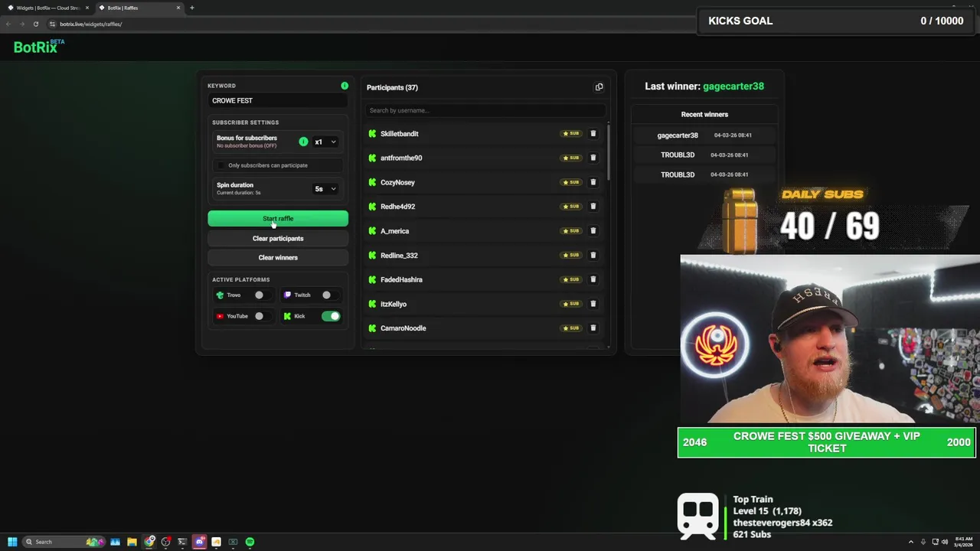Select participant name Redline_332
This screenshot has height=551, width=980.
coord(399,256)
